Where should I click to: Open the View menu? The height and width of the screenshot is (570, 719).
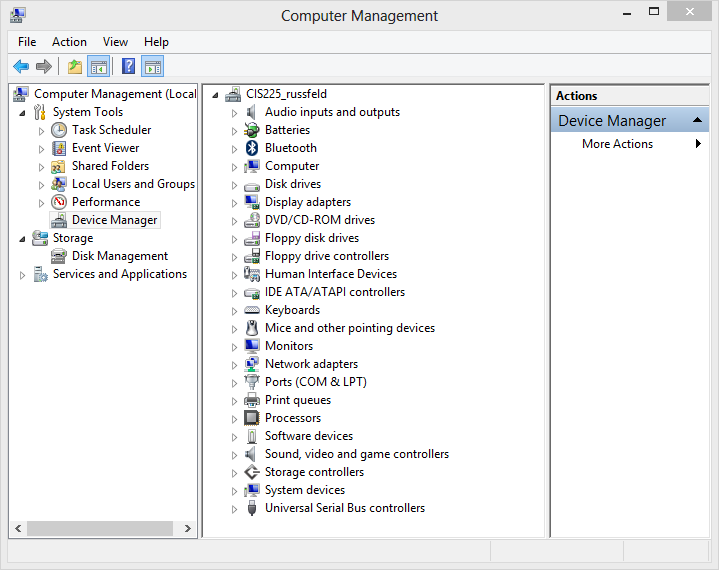tap(115, 42)
